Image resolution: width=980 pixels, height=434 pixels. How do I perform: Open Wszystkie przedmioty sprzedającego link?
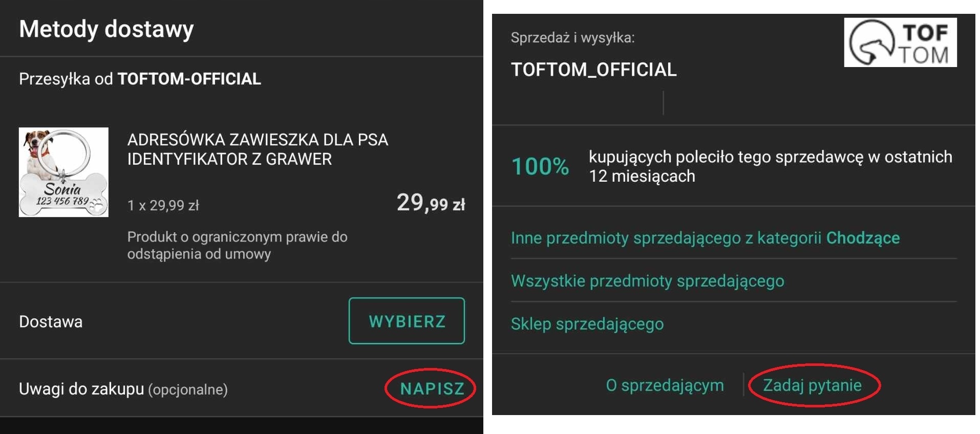tap(647, 281)
